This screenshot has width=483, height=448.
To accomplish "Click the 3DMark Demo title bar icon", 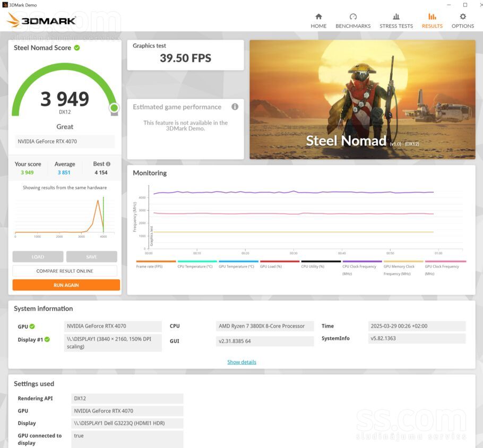I will [x=5, y=5].
